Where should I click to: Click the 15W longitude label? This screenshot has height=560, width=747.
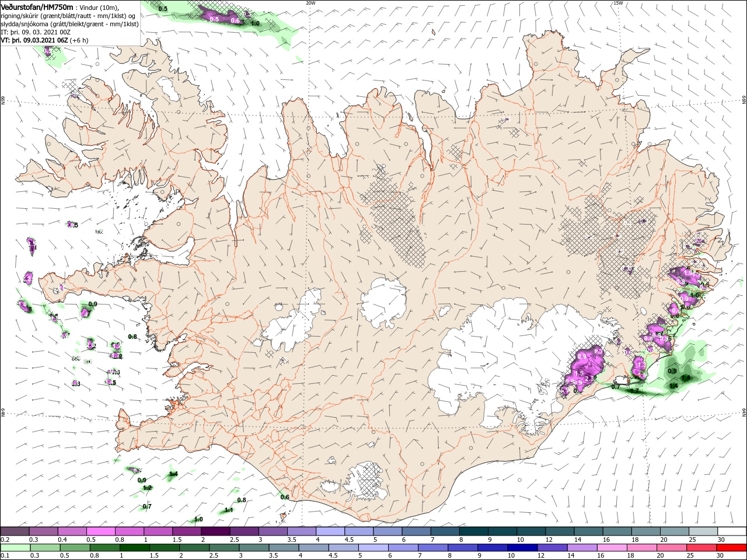click(x=618, y=3)
